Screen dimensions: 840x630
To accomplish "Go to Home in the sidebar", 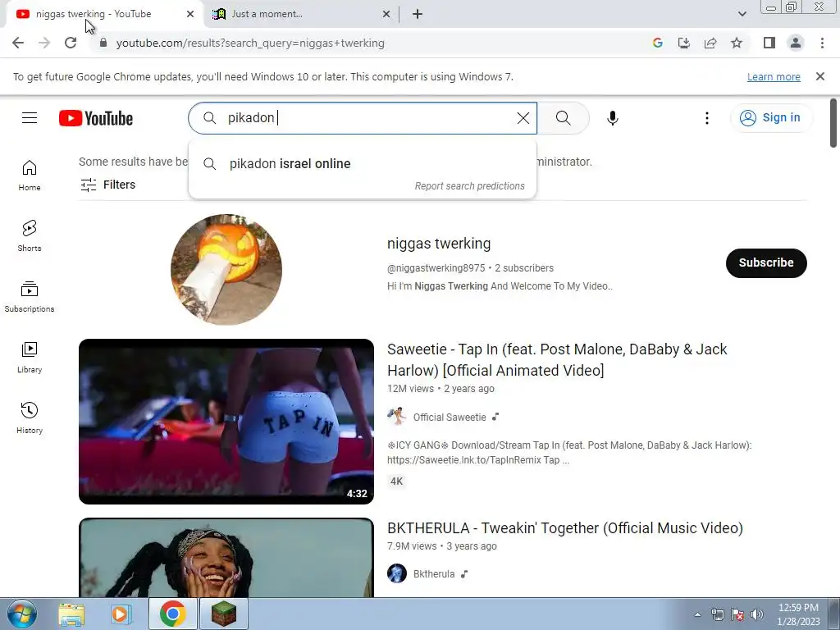I will (x=30, y=176).
